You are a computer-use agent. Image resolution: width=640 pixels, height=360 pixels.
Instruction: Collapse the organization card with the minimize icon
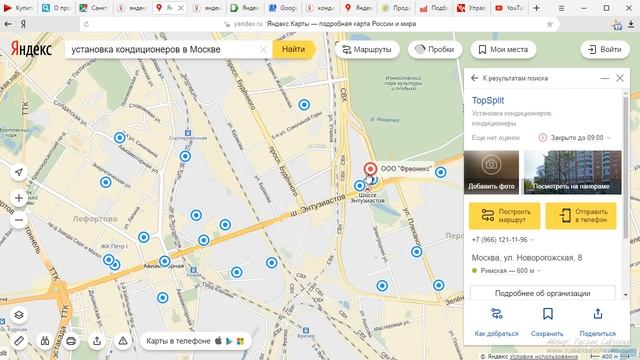[604, 78]
